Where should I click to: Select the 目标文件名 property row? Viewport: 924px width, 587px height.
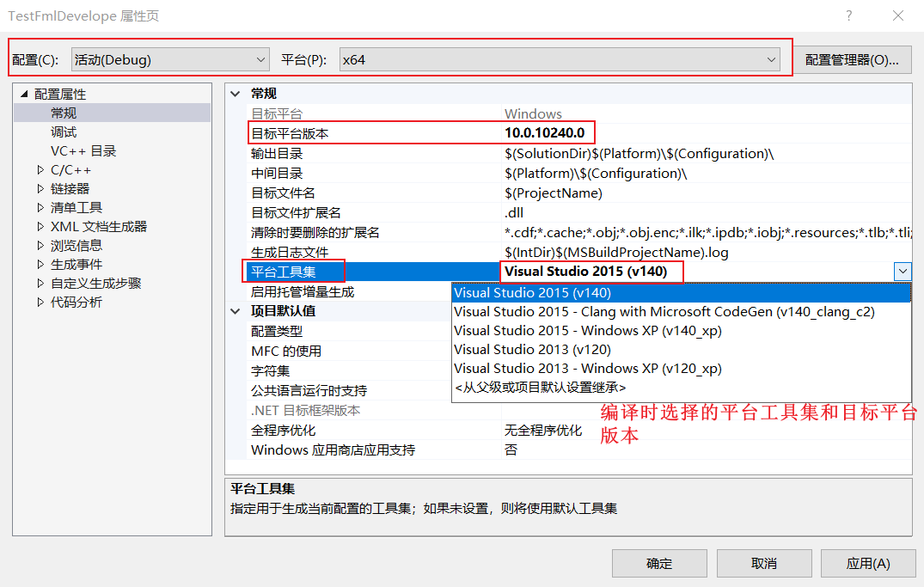coord(579,193)
